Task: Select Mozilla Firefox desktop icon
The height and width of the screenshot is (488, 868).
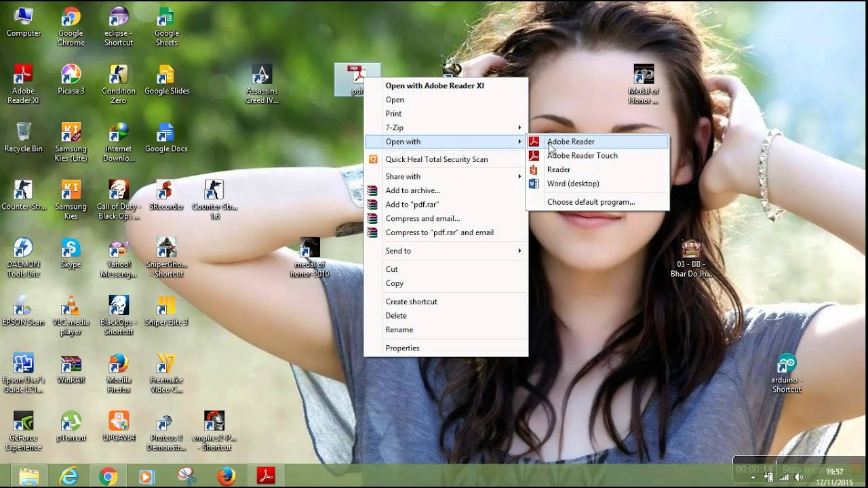Action: click(x=118, y=373)
